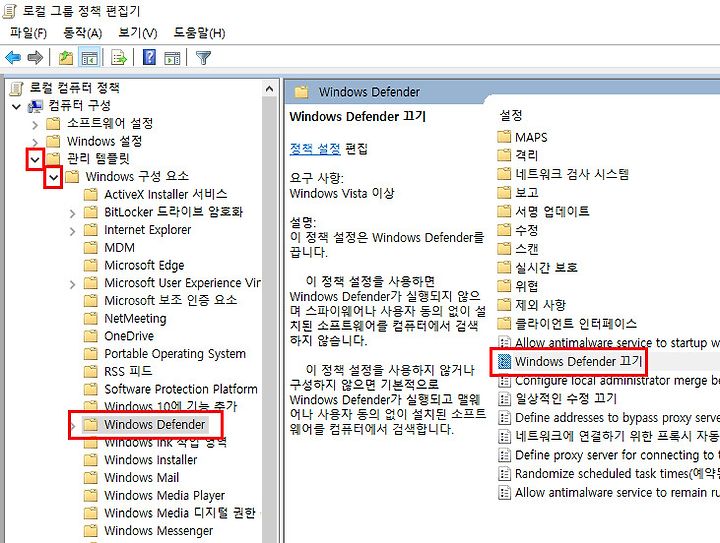The image size is (720, 543).
Task: Open the Help icon in the toolbar
Action: point(149,58)
